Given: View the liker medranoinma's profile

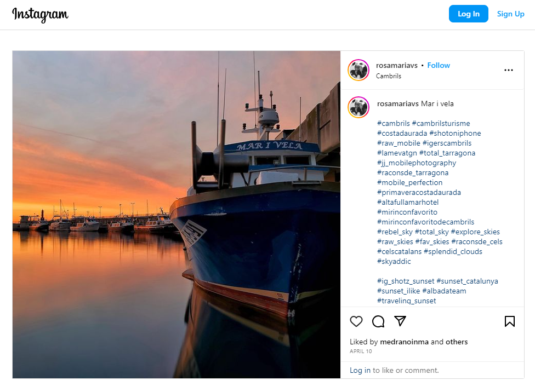Looking at the screenshot, I should pos(404,342).
